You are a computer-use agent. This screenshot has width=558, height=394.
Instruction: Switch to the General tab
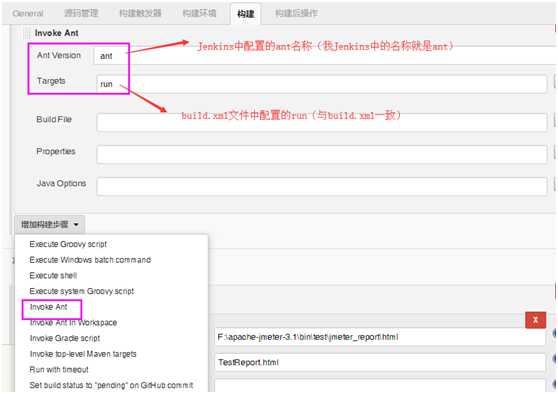pyautogui.click(x=28, y=14)
